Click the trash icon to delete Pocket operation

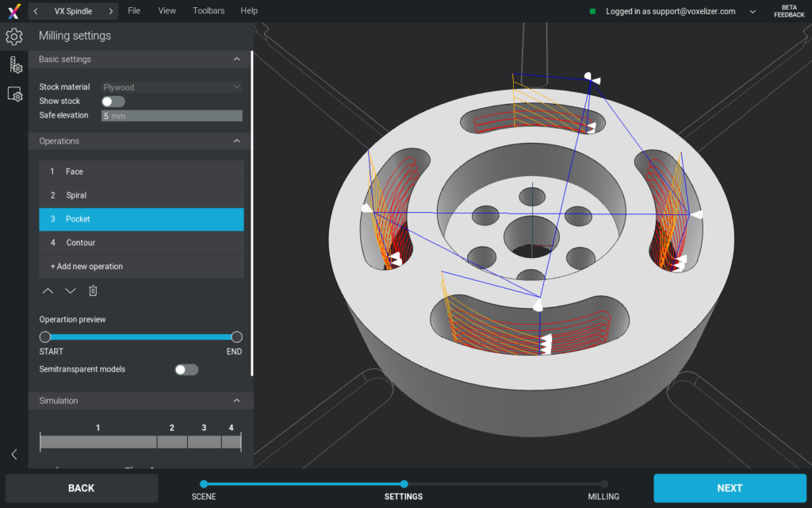tap(93, 291)
